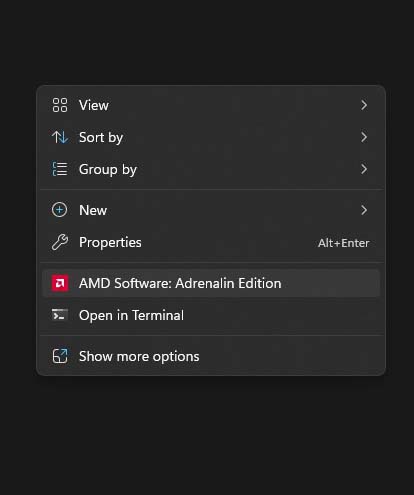The image size is (414, 495).
Task: Click the wrench Properties icon
Action: pos(60,242)
